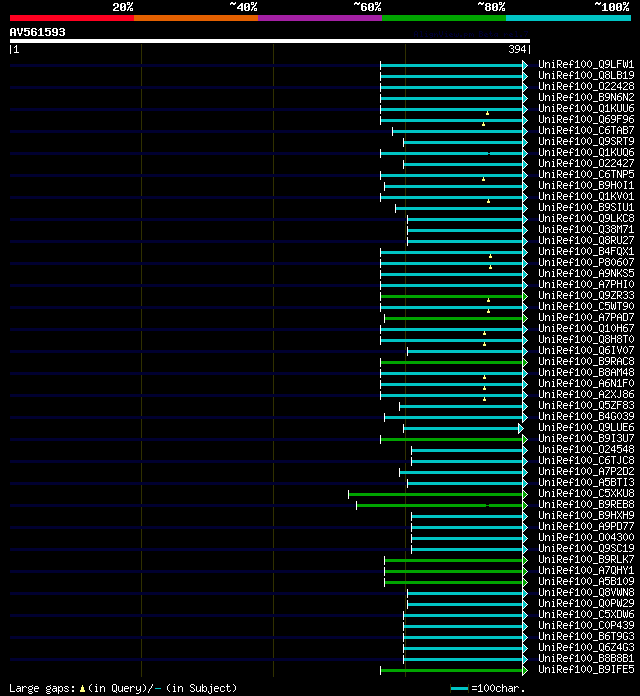Image resolution: width=640 pixels, height=696 pixels.
Task: Click query end position 394
Action: [517, 49]
